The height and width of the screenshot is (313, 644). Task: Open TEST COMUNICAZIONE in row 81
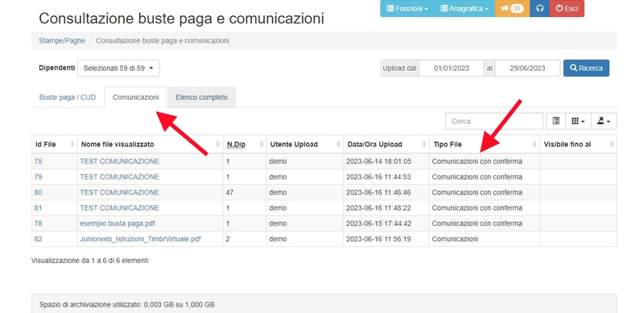(119, 208)
